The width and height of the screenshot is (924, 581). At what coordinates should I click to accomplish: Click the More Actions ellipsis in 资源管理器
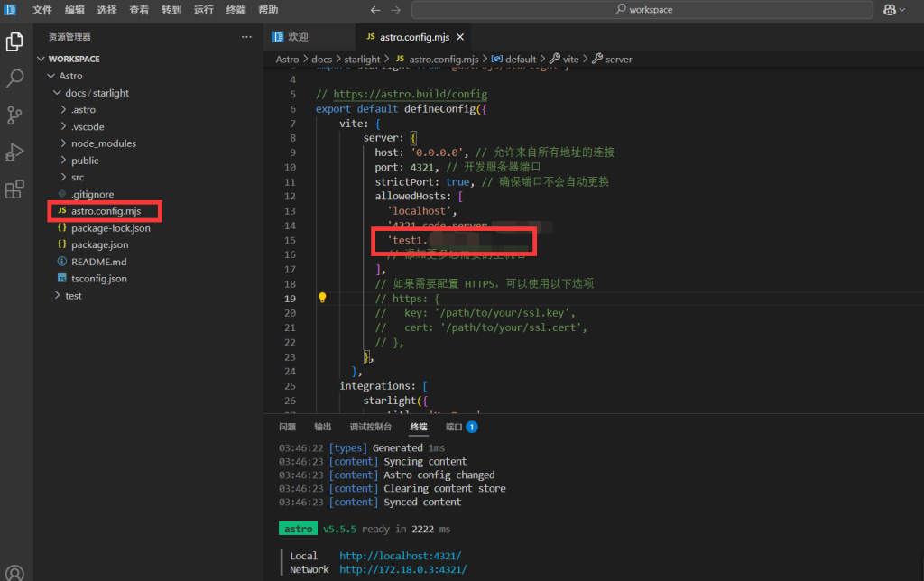point(246,36)
